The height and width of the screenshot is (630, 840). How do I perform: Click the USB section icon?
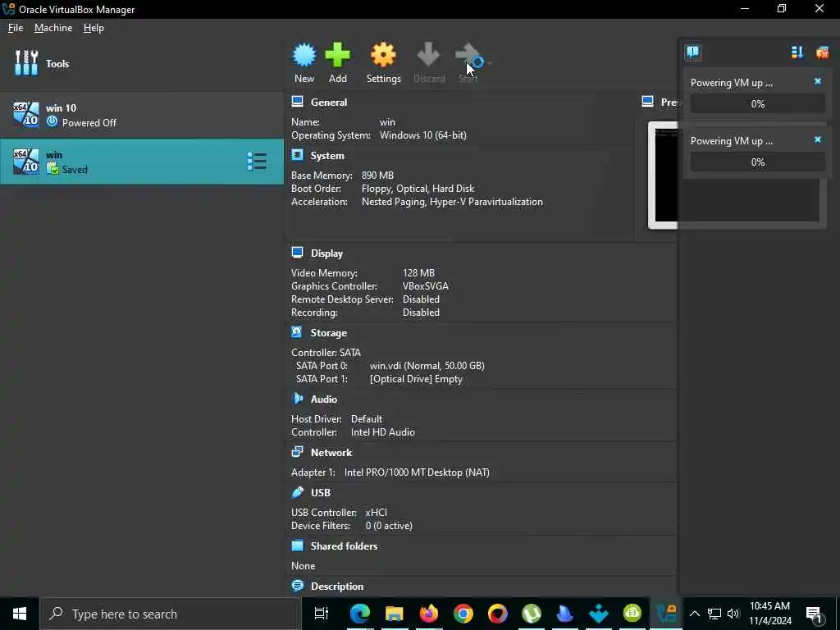tap(297, 492)
